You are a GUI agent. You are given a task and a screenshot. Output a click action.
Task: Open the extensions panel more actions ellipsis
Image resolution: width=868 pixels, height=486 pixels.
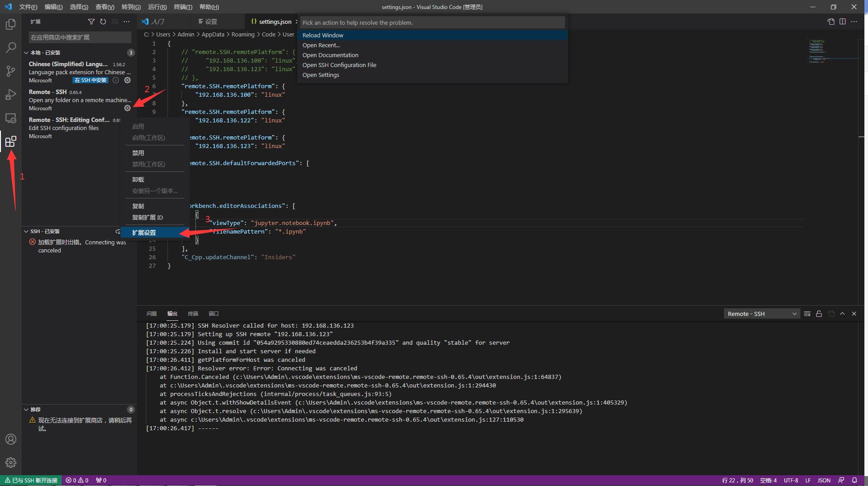point(127,22)
